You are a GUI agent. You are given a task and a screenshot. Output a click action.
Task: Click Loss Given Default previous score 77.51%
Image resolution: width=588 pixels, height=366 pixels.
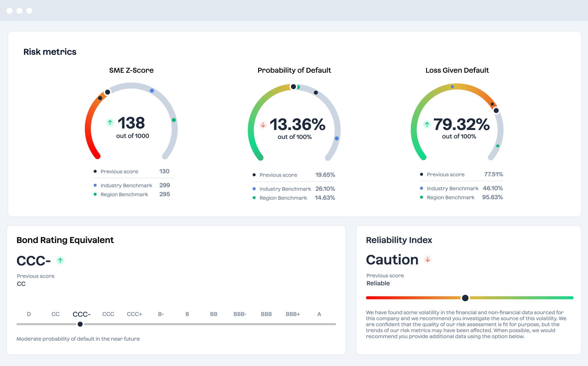(x=494, y=174)
